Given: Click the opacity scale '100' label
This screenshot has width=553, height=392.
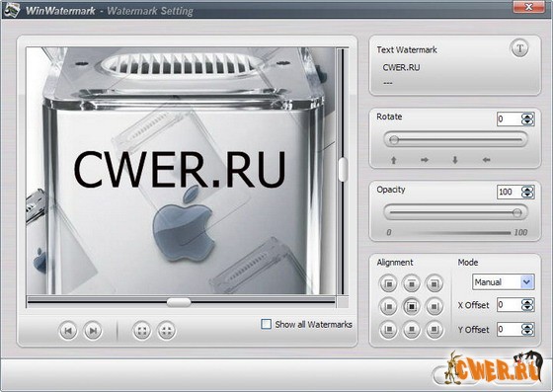Looking at the screenshot, I should point(520,232).
